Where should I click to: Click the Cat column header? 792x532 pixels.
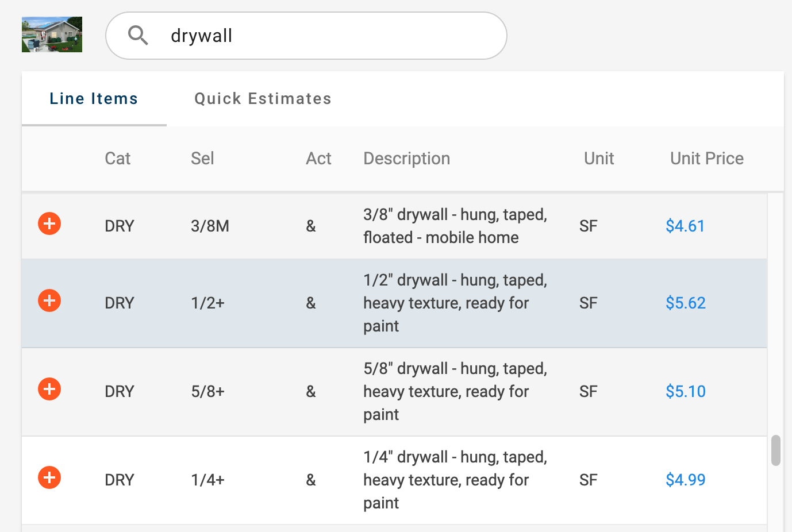click(118, 159)
